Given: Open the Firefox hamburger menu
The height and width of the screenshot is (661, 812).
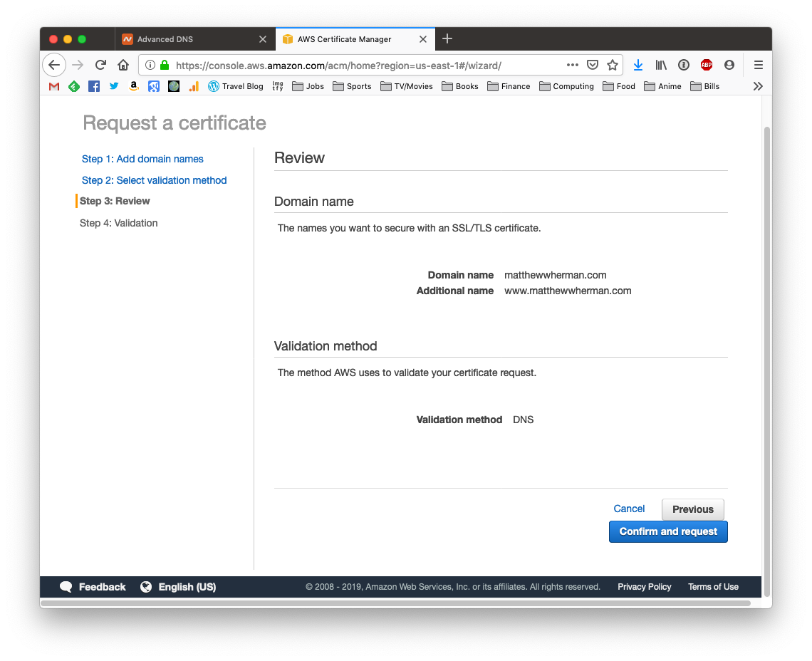Looking at the screenshot, I should coord(758,65).
